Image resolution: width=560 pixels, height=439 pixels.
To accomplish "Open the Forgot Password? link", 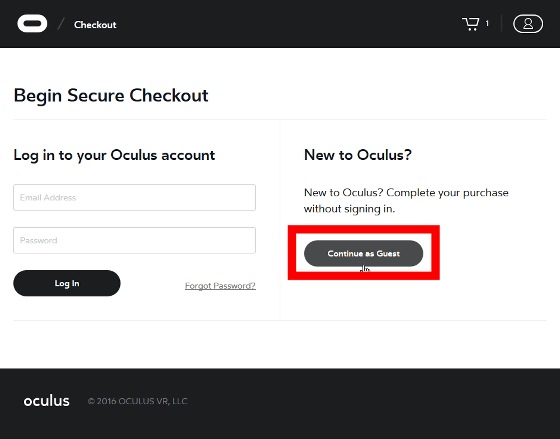I will coord(220,286).
